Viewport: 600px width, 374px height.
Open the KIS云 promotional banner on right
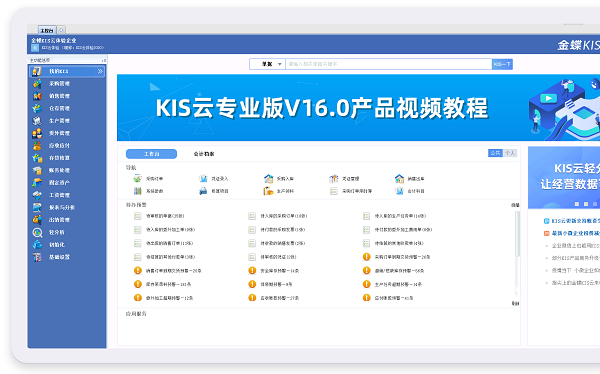(x=564, y=178)
